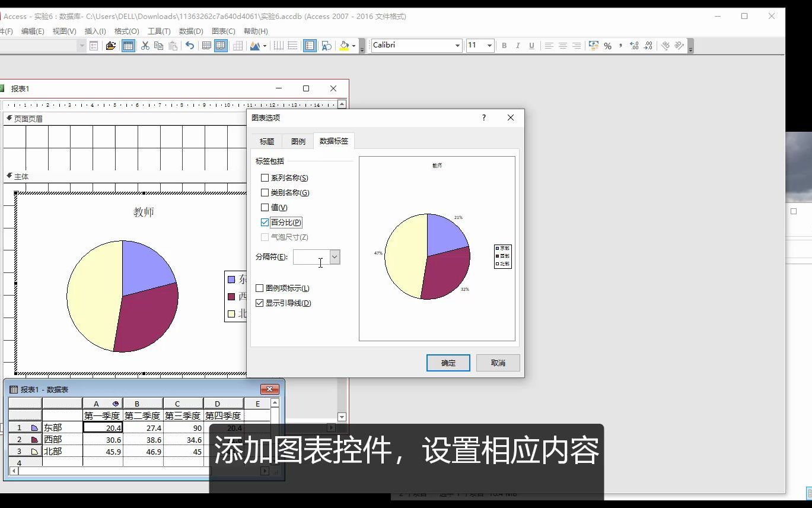The image size is (812, 508).
Task: Open the 插入(I) menu
Action: 95,31
